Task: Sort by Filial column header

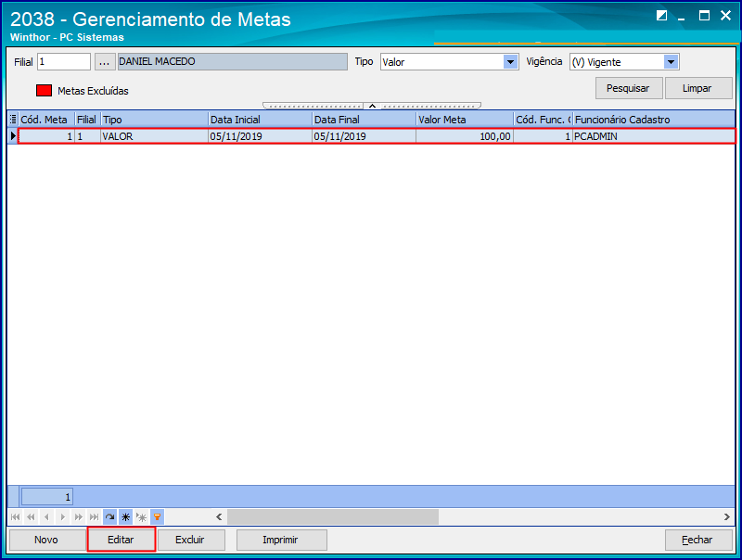Action: pyautogui.click(x=87, y=120)
